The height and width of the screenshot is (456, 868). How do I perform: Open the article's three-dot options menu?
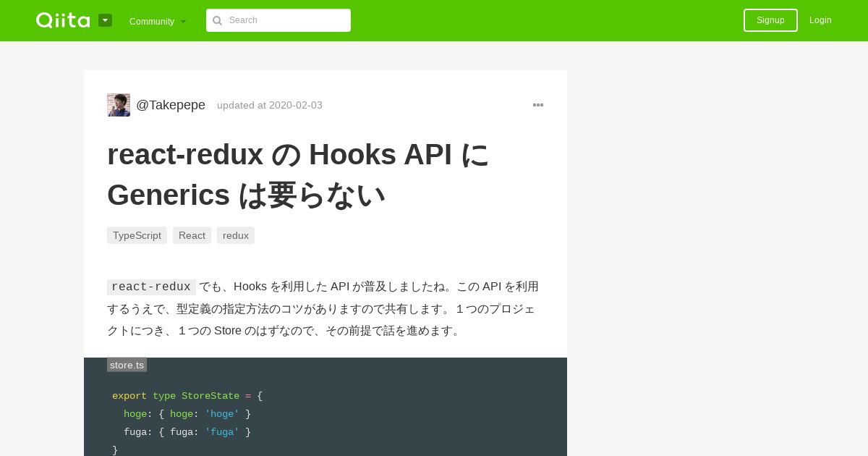point(538,105)
